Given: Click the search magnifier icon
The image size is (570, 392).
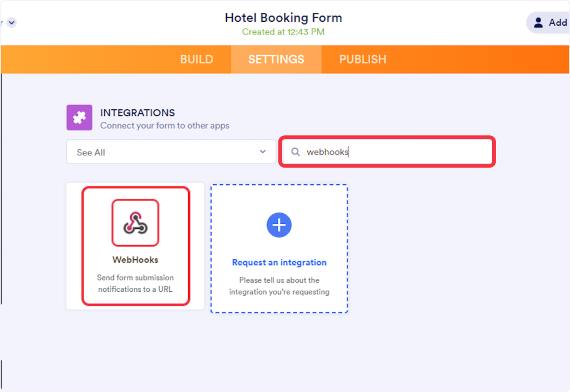Looking at the screenshot, I should pyautogui.click(x=296, y=152).
